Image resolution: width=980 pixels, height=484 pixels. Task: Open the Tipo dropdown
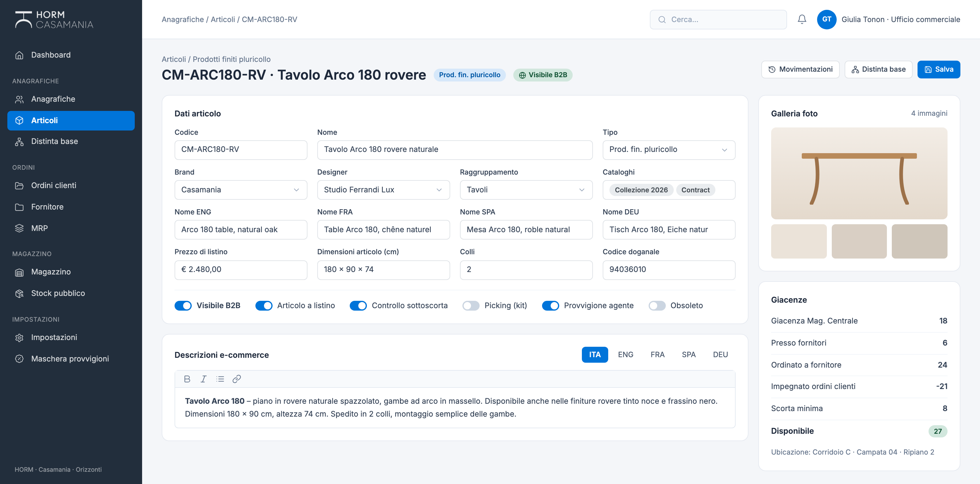pos(669,150)
